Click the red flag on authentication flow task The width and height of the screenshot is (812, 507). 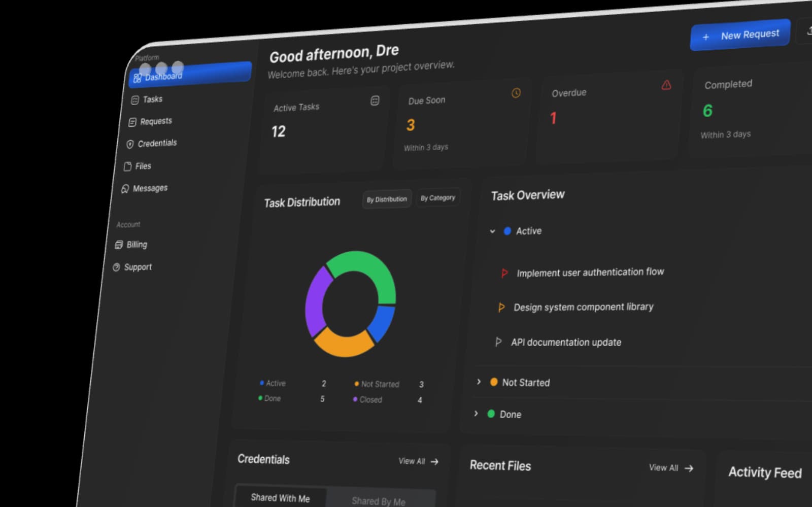coord(504,273)
